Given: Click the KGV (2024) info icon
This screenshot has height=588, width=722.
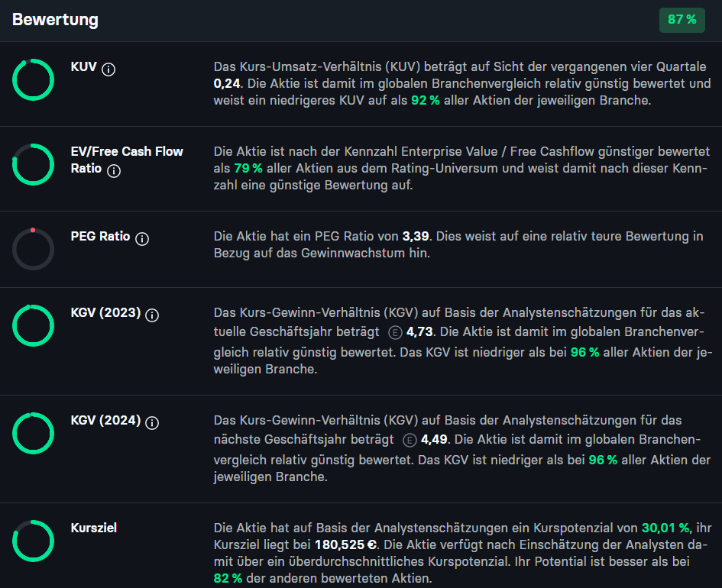Looking at the screenshot, I should (x=152, y=423).
